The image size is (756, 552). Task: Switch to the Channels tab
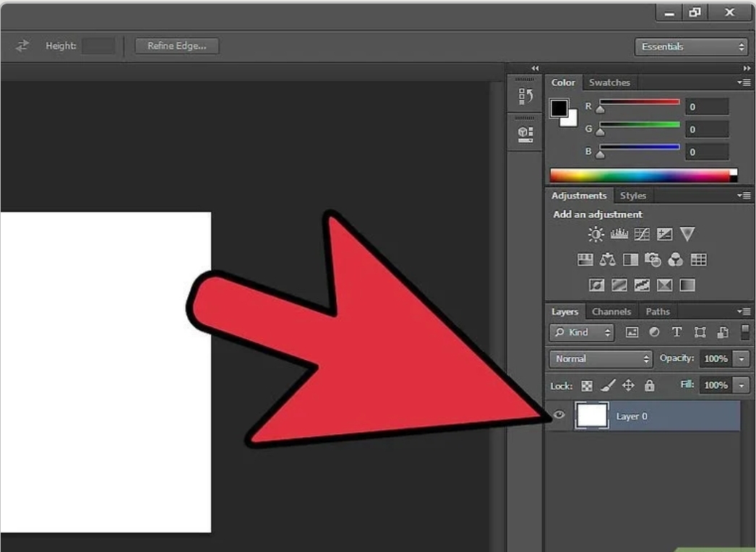[611, 312]
